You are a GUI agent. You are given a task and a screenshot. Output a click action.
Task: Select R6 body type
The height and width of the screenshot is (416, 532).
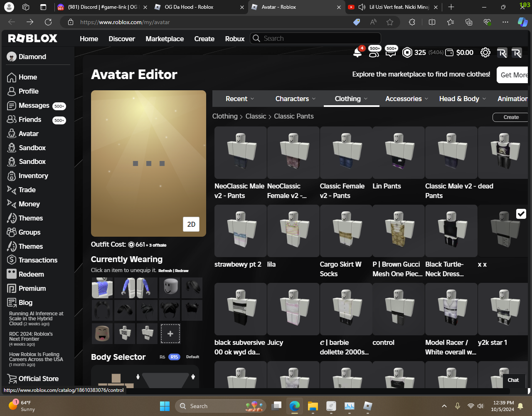click(x=163, y=357)
